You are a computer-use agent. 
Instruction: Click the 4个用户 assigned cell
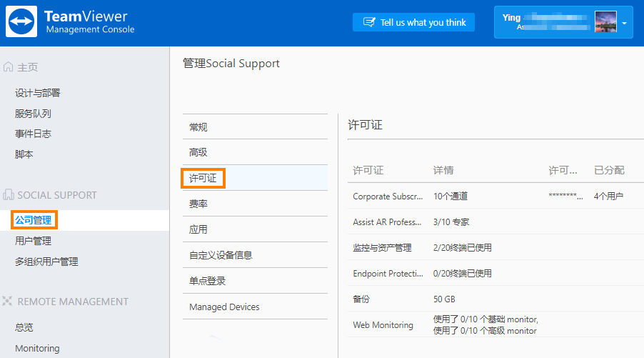(608, 196)
